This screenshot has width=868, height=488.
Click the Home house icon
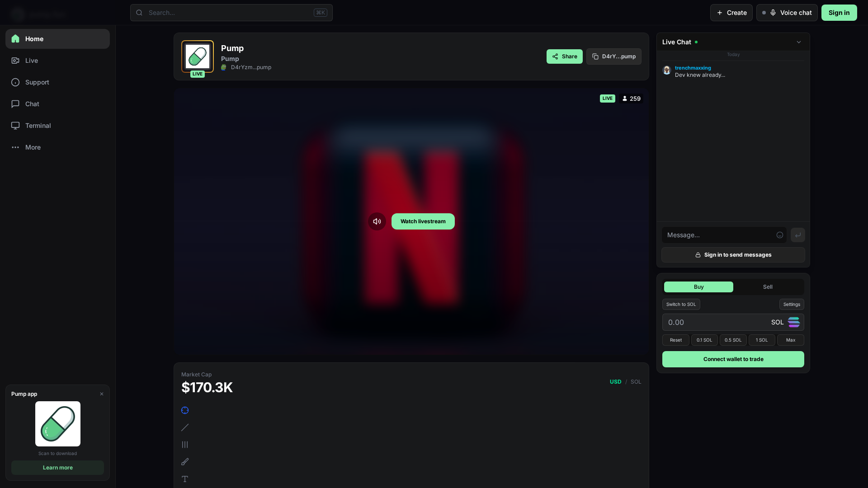coord(15,39)
